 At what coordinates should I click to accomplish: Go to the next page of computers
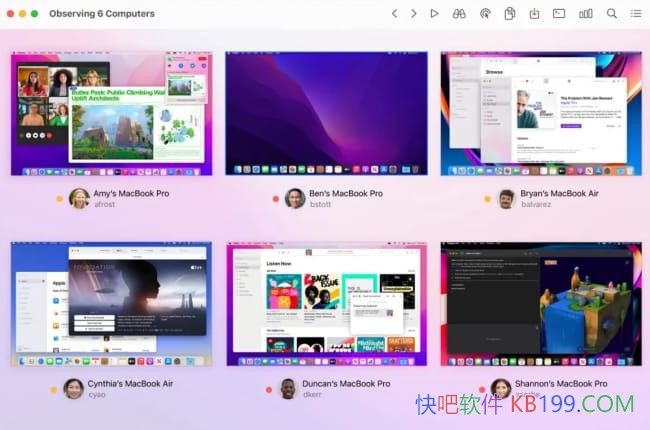[x=414, y=14]
